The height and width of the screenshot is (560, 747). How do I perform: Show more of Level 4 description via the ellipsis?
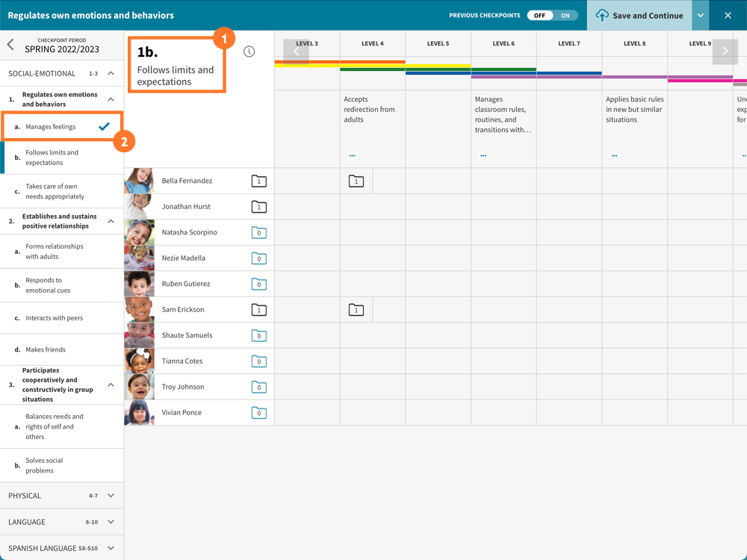coord(353,155)
